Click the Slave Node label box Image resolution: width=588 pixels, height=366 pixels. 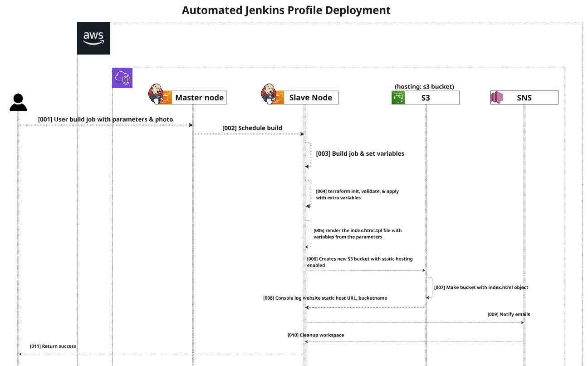pyautogui.click(x=311, y=98)
